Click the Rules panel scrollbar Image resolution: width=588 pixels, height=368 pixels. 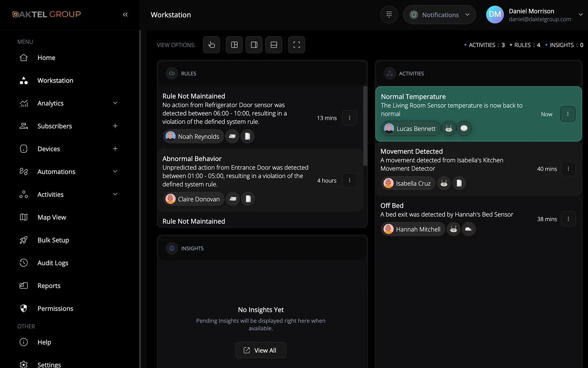pyautogui.click(x=365, y=126)
